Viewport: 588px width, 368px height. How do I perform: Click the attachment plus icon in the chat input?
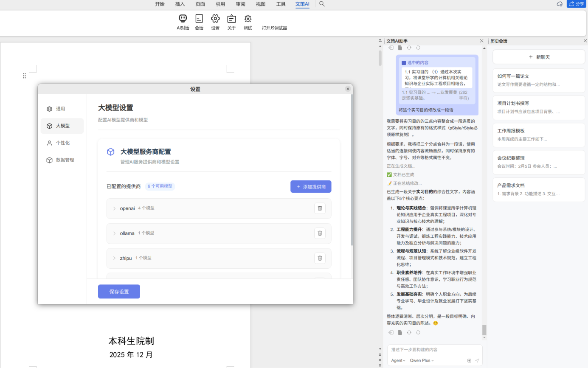pyautogui.click(x=469, y=361)
